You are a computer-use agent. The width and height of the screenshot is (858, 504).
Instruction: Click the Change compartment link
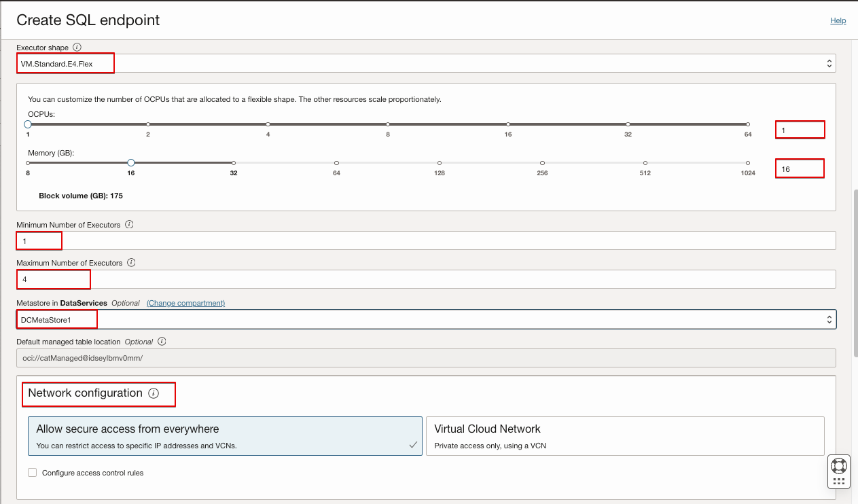click(x=185, y=303)
